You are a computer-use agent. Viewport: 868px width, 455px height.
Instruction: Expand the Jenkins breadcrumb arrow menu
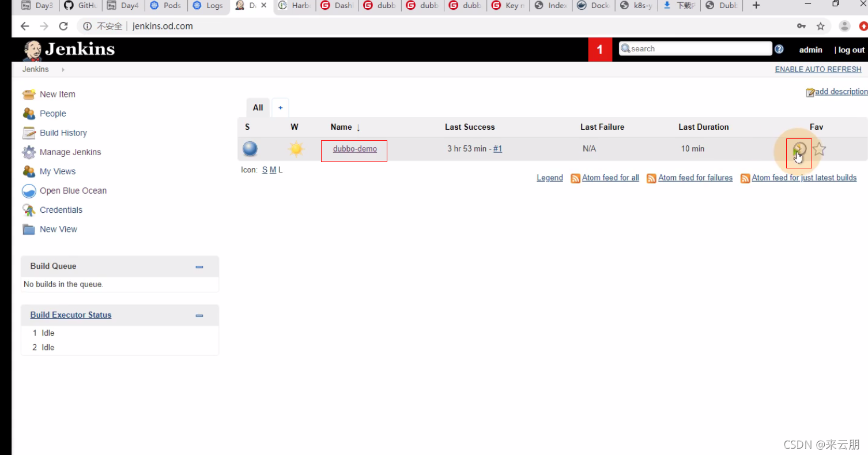(63, 69)
